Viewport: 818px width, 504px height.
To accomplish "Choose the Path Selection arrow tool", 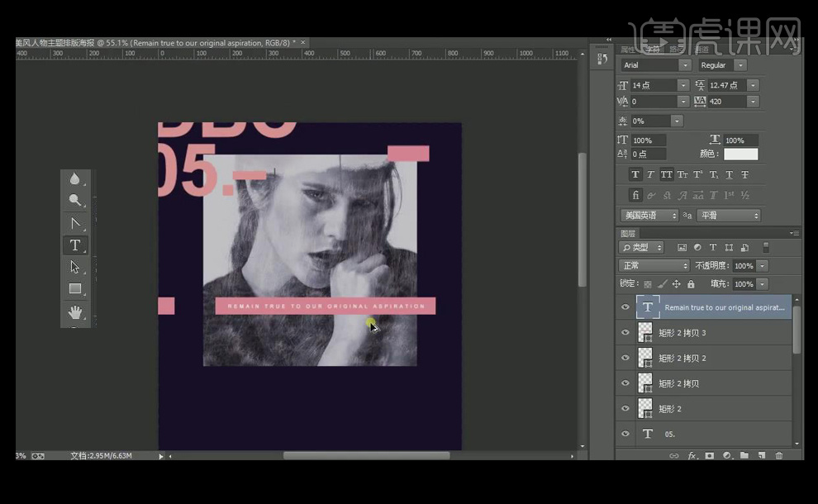I will point(75,267).
